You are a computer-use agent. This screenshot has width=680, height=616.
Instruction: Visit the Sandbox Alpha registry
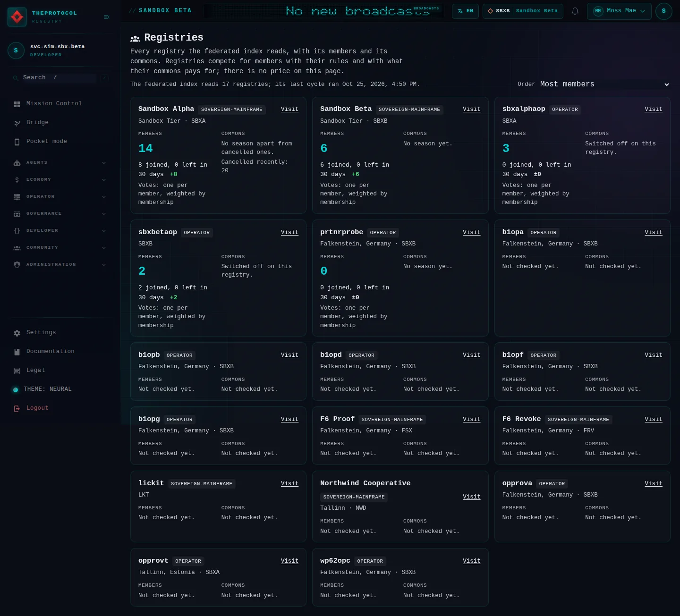pyautogui.click(x=289, y=109)
